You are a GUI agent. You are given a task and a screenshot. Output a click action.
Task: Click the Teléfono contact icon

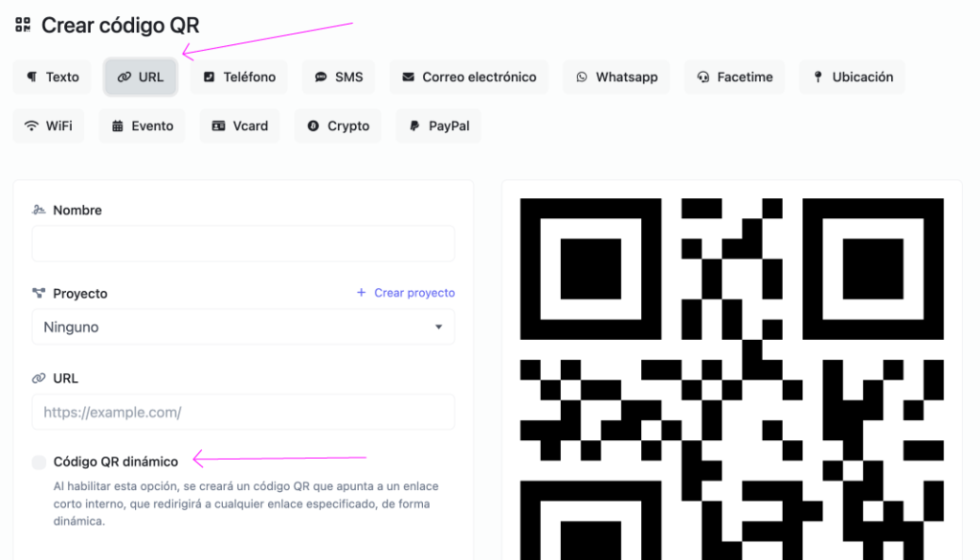[x=210, y=78]
